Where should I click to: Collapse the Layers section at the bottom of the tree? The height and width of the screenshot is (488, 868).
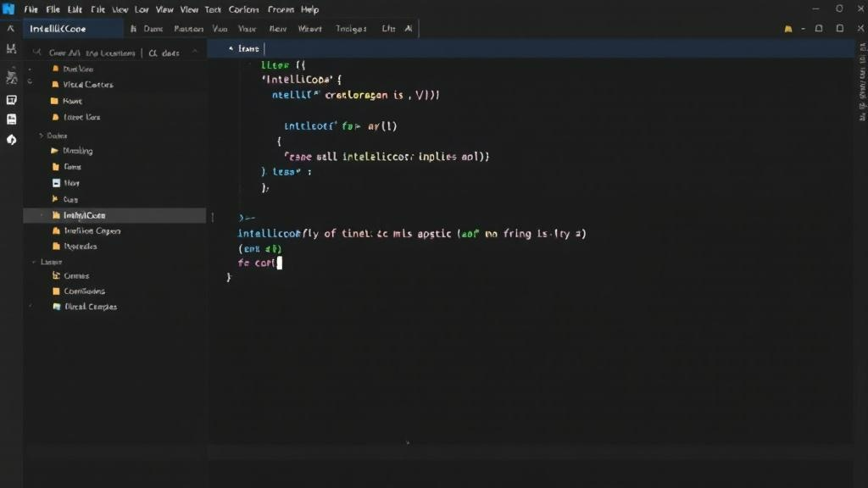(36, 263)
